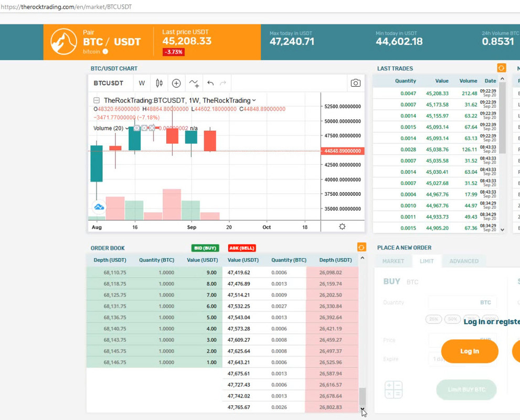Click Max today value 47,240.71

292,41
